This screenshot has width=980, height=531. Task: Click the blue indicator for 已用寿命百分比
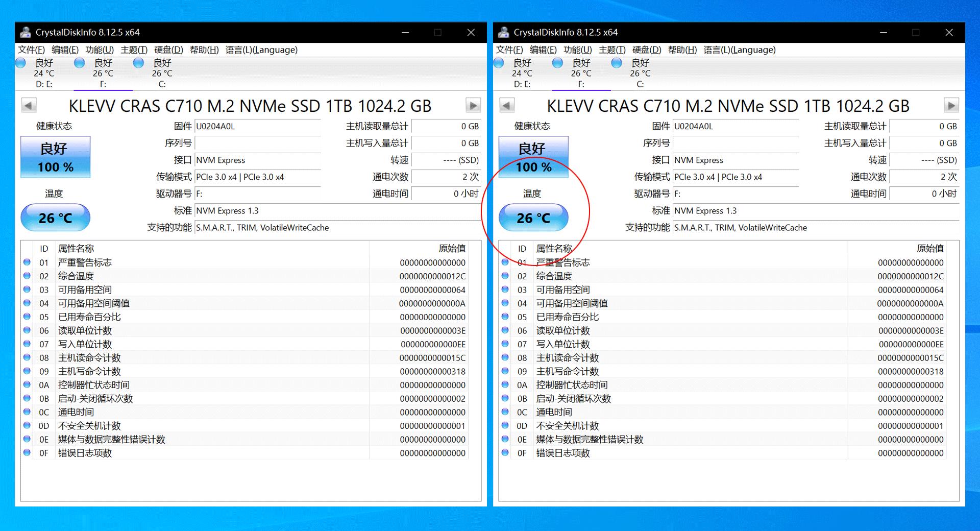[28, 317]
